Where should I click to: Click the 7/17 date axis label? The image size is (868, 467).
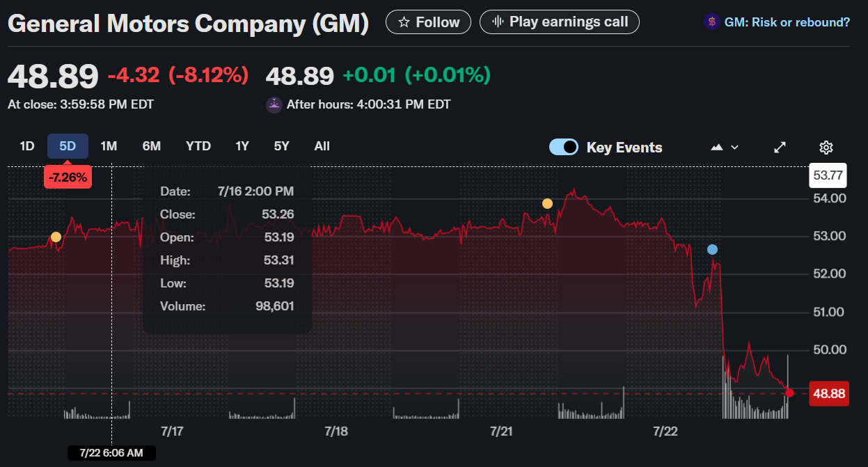(172, 432)
